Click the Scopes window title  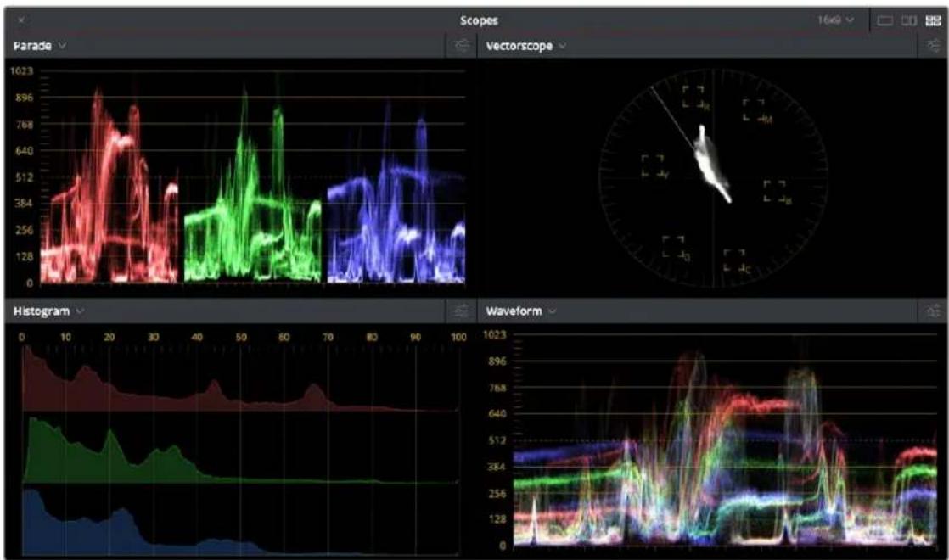479,20
